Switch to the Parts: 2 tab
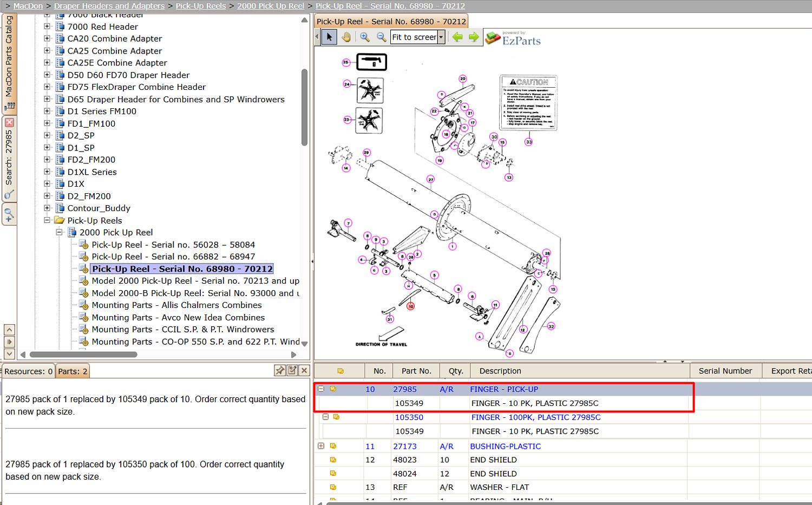Viewport: 812px width, 505px height. click(73, 371)
